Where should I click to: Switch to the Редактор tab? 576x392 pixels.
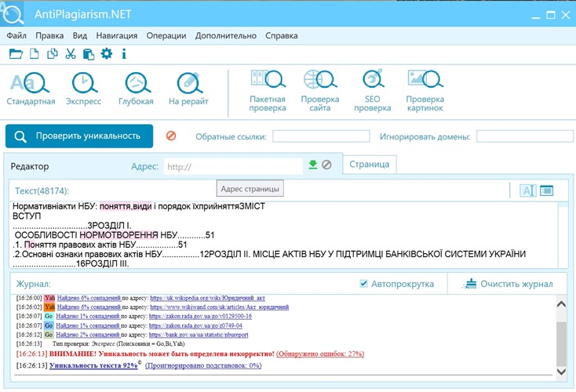pyautogui.click(x=30, y=166)
